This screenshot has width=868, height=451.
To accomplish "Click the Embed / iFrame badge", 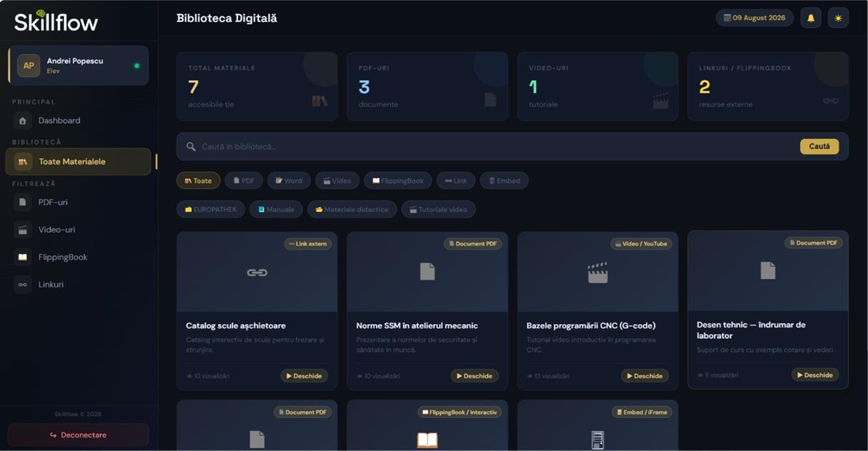I will 641,412.
